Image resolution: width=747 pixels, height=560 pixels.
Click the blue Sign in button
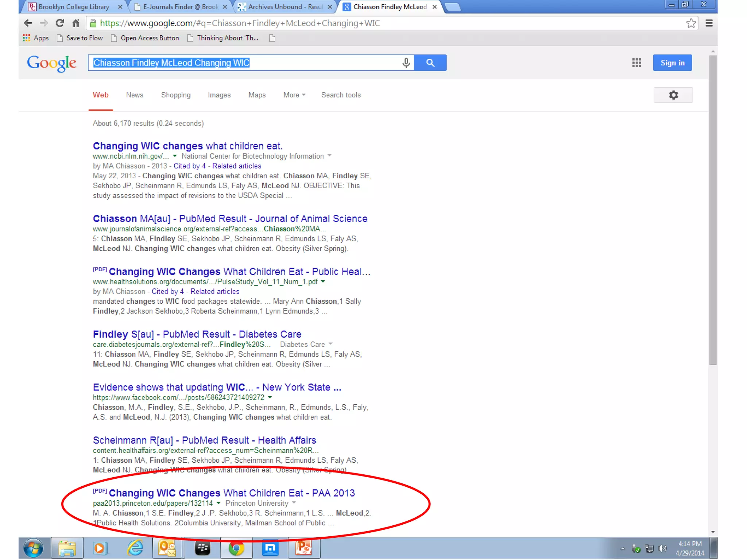672,63
